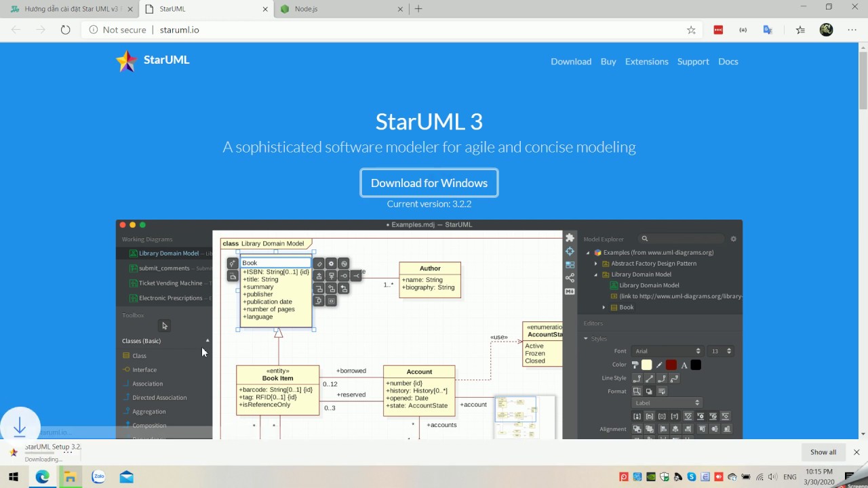Click the Not secure site info icon

pyautogui.click(x=94, y=30)
